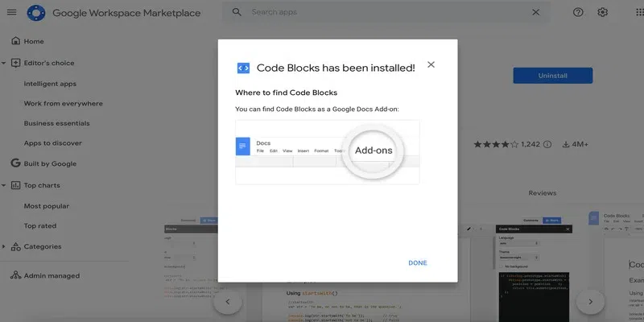Click the 4M+ downloads count
Image resolution: width=644 pixels, height=322 pixels.
(x=580, y=144)
